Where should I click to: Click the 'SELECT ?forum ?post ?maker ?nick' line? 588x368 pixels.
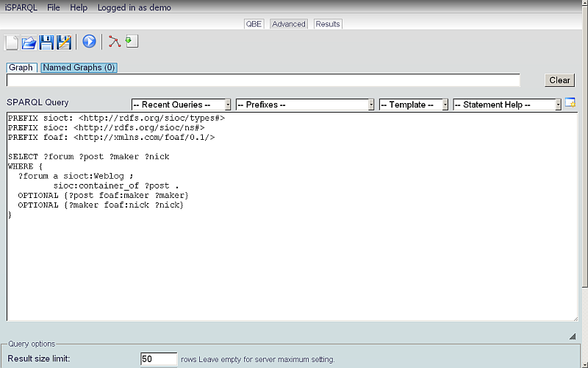[x=88, y=157]
